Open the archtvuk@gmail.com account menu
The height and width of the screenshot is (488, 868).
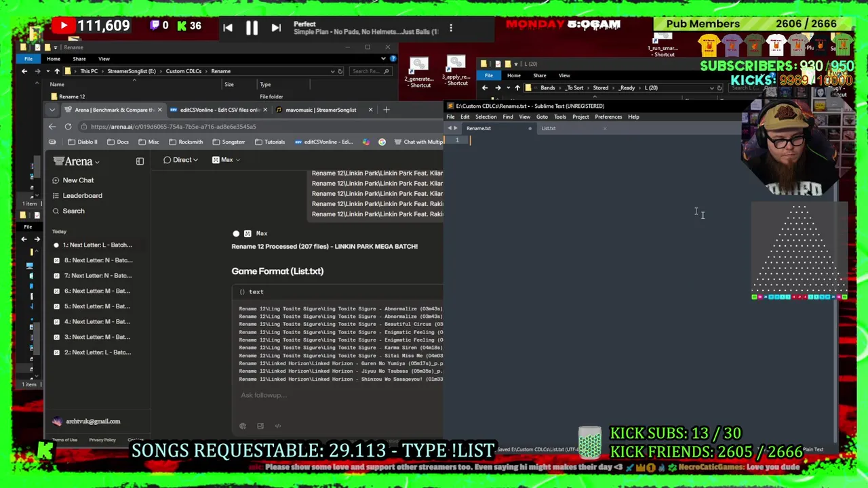(x=87, y=422)
